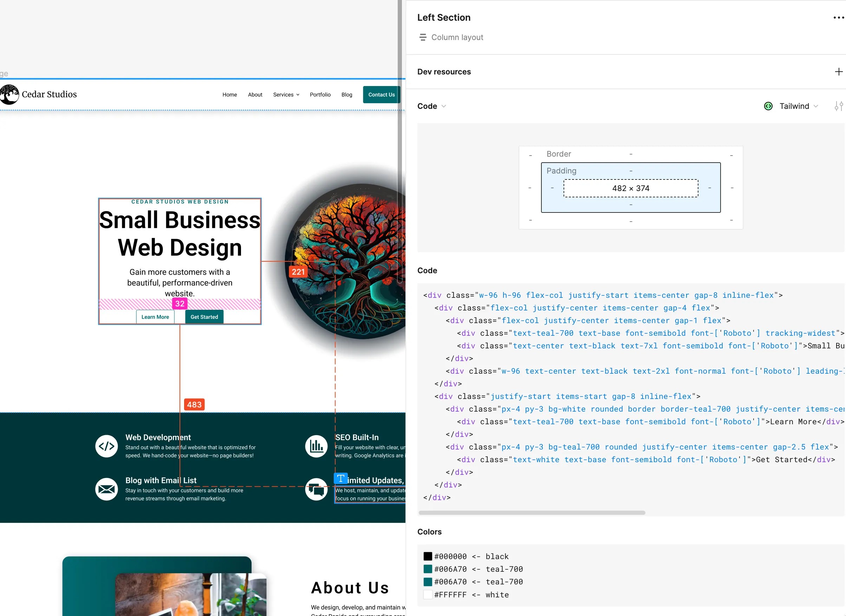Viewport: 846px width, 616px height.
Task: Expand the Services navigation dropdown
Action: [286, 94]
